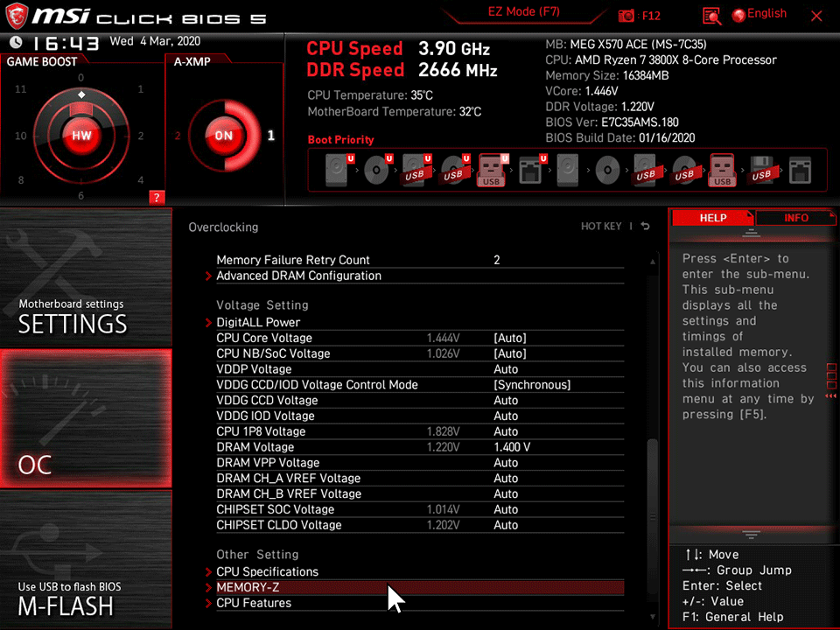Open the M-FLASH BIOS flashing section
This screenshot has width=840, height=630.
coord(86,559)
